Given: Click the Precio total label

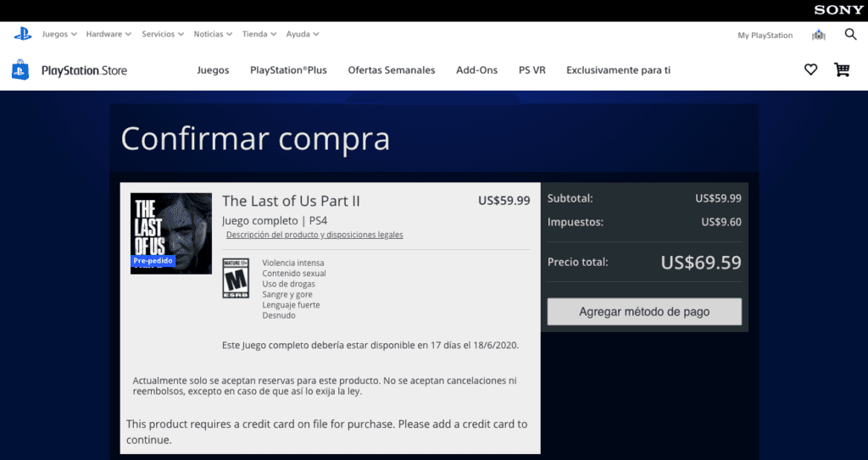Looking at the screenshot, I should coord(577,263).
